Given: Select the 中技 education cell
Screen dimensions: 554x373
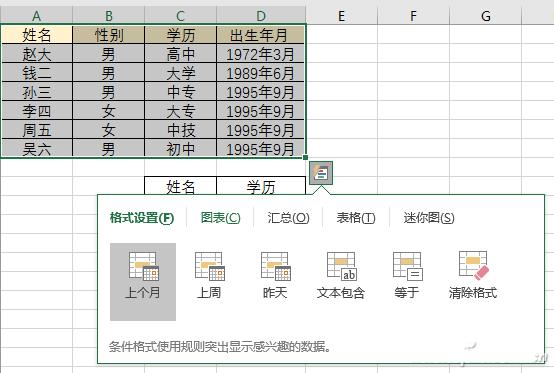Looking at the screenshot, I should (181, 130).
